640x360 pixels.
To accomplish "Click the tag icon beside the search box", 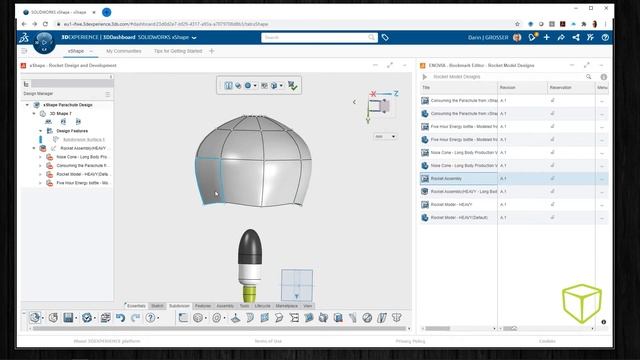I will (385, 38).
